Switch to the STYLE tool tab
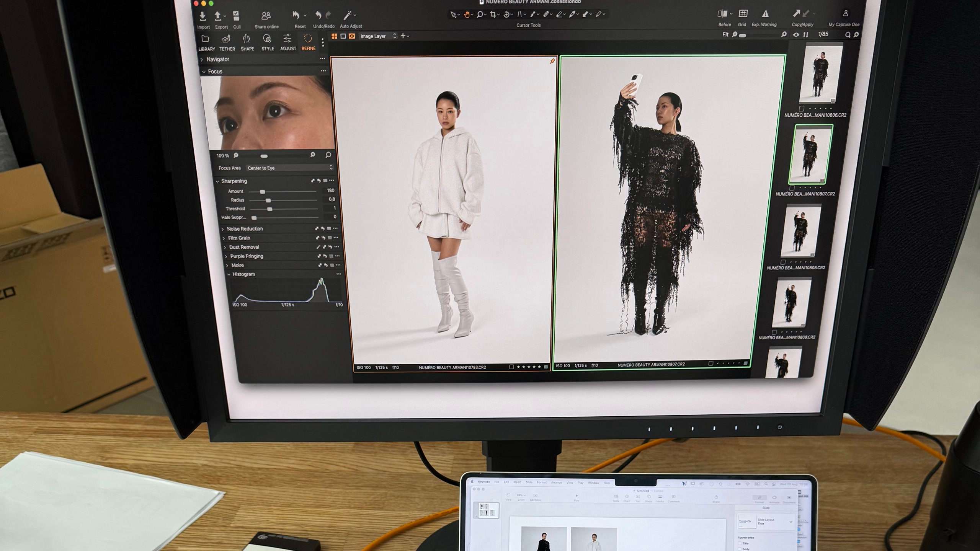The height and width of the screenshot is (551, 980). pos(268,43)
